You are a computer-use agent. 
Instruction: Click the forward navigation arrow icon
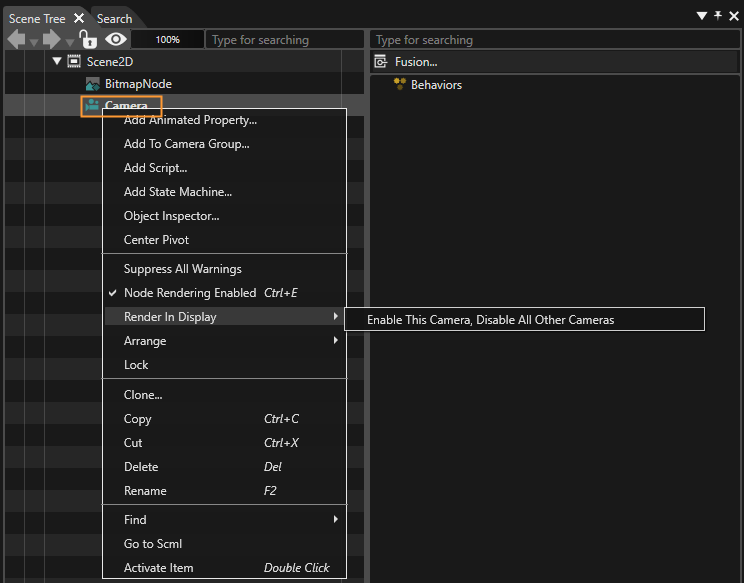pos(52,39)
